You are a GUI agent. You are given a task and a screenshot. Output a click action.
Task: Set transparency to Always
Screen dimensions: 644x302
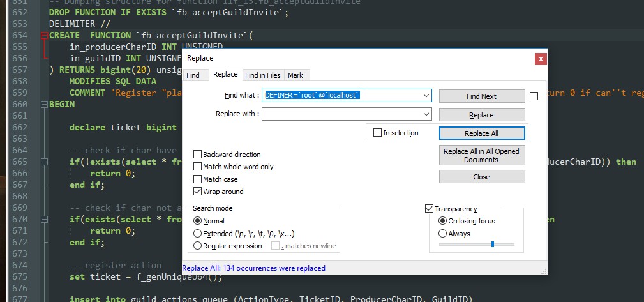[x=442, y=234]
